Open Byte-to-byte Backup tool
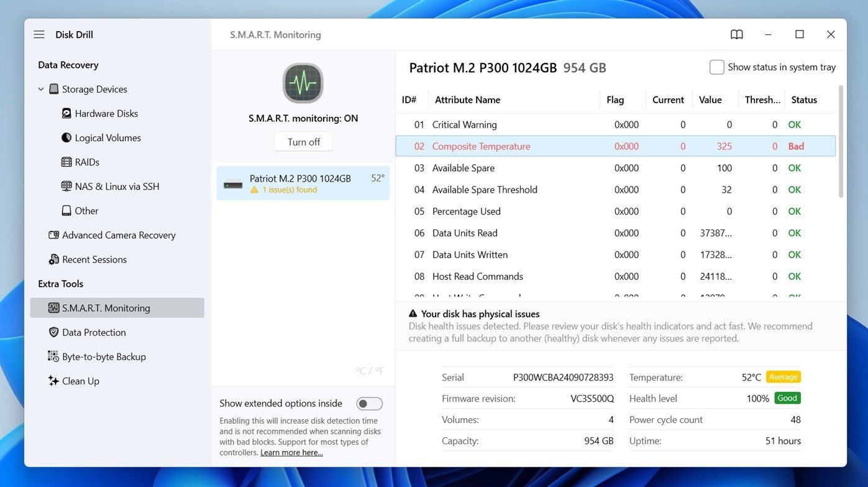This screenshot has height=487, width=868. click(104, 356)
